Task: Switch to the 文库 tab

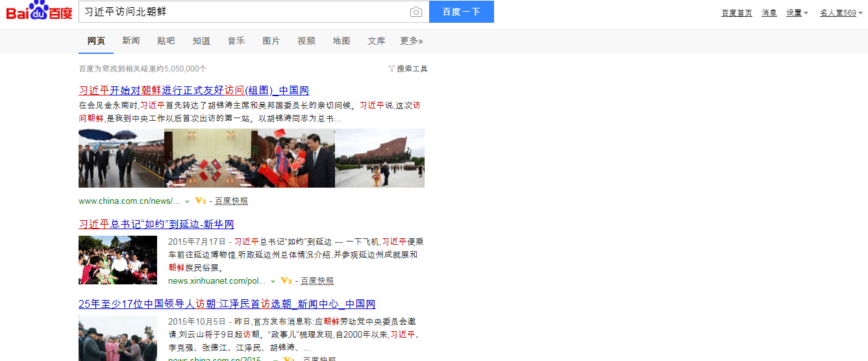Action: (377, 41)
